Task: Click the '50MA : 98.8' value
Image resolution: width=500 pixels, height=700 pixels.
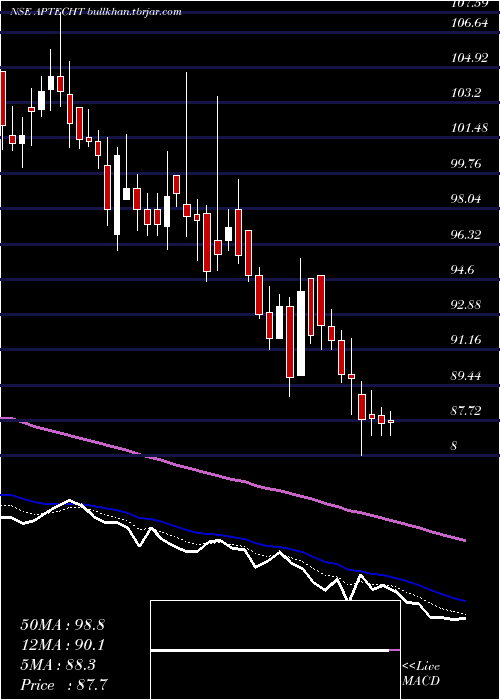Action: 62,625
